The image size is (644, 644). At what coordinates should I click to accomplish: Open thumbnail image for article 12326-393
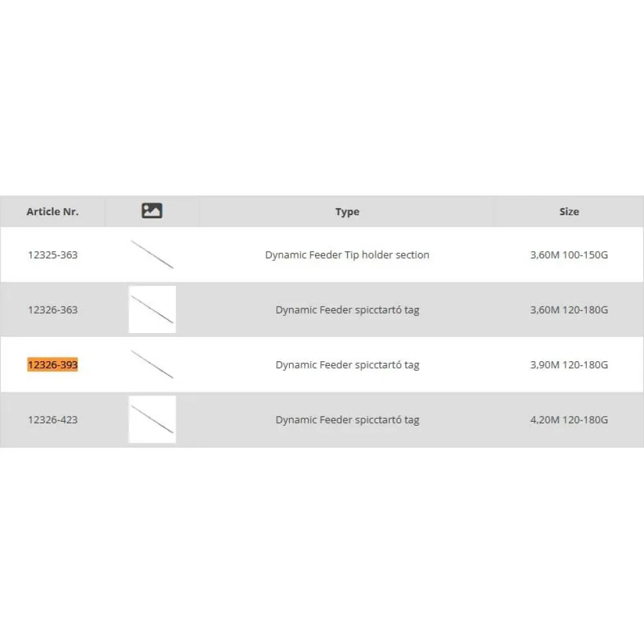pos(152,365)
